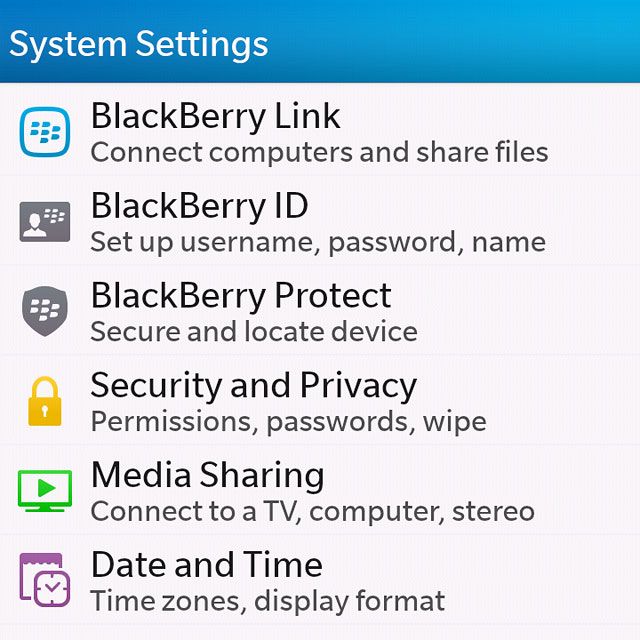
Task: Tap the green Media Sharing screen icon
Action: 45,491
